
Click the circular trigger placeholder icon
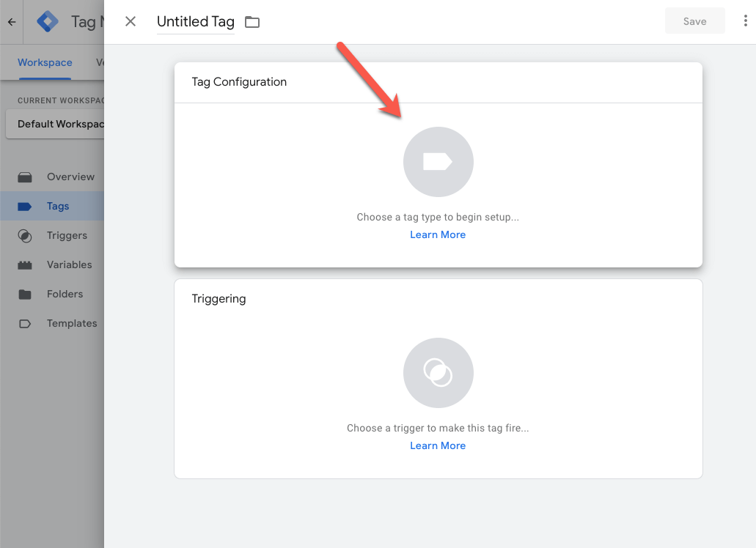click(x=438, y=373)
